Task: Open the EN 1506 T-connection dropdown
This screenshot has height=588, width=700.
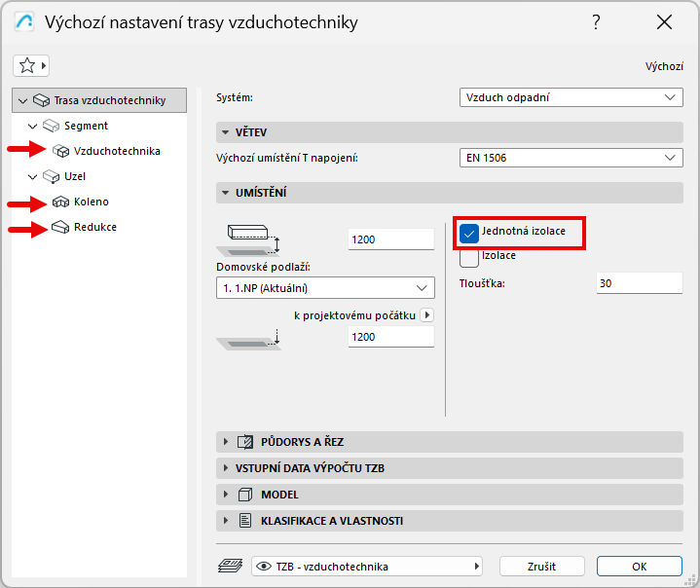Action: [x=571, y=158]
